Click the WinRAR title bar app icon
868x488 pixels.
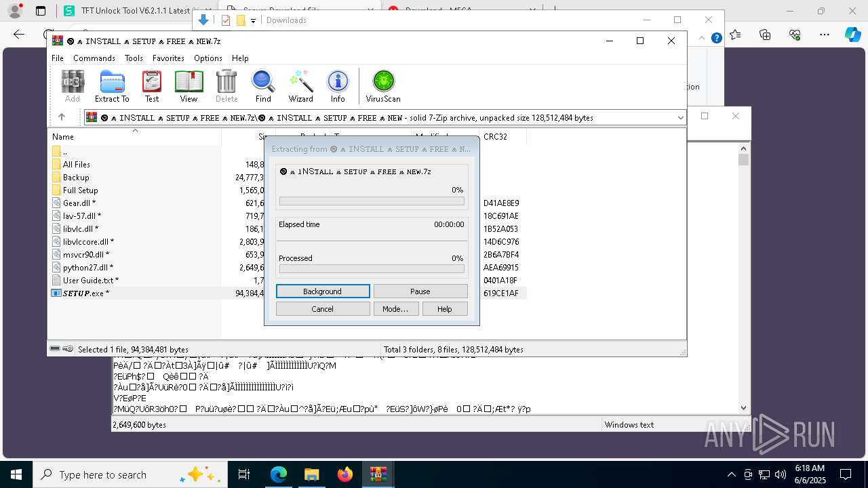pyautogui.click(x=58, y=41)
